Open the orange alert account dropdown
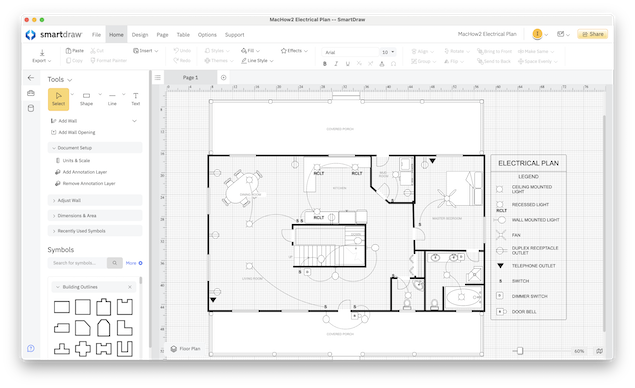Screen dimensions: 635x388 pyautogui.click(x=540, y=34)
